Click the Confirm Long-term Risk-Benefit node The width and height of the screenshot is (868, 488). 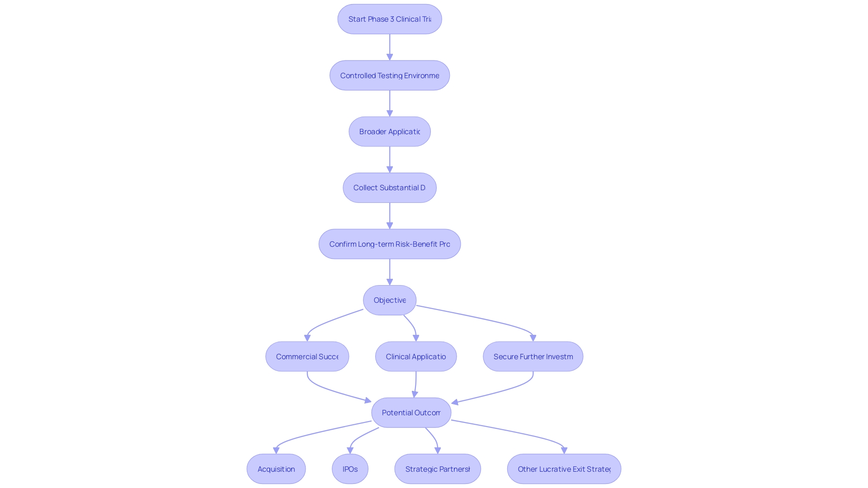pos(389,244)
